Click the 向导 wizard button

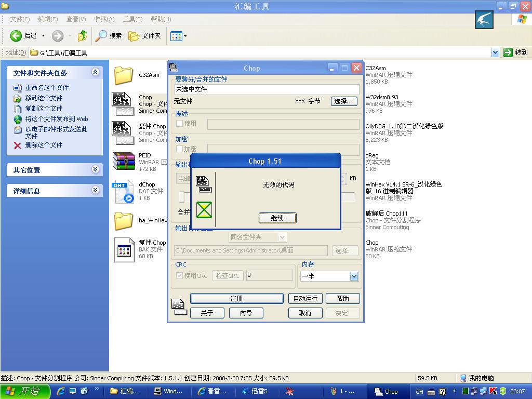coord(246,313)
